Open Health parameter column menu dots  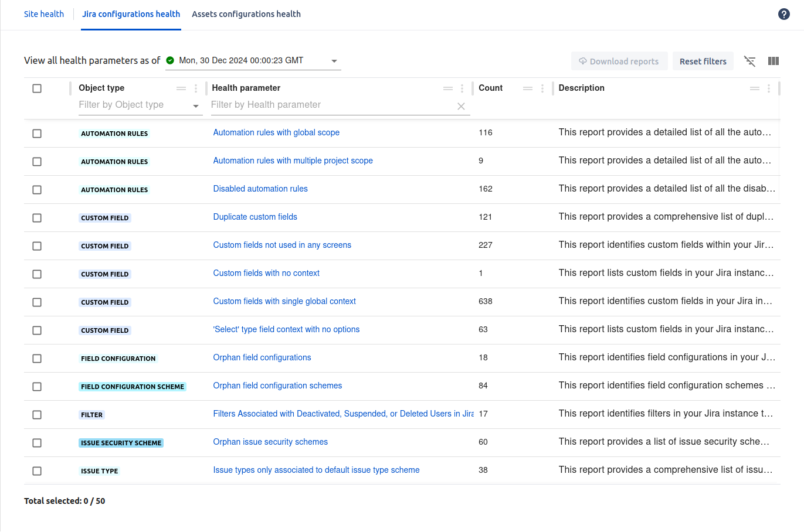tap(462, 88)
